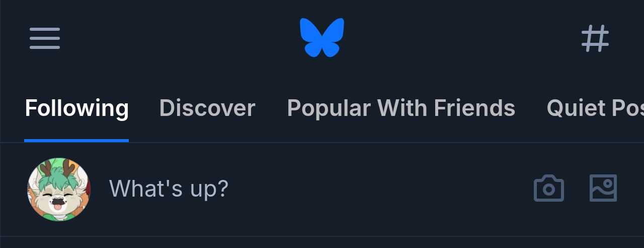
Task: Browse feeds using the # icon
Action: pyautogui.click(x=595, y=38)
